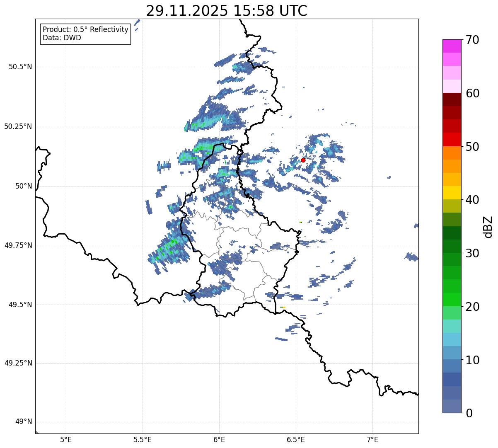Click the 'Product: 0.5° Reflectivity' legend text
The image size is (498, 448).
85,30
